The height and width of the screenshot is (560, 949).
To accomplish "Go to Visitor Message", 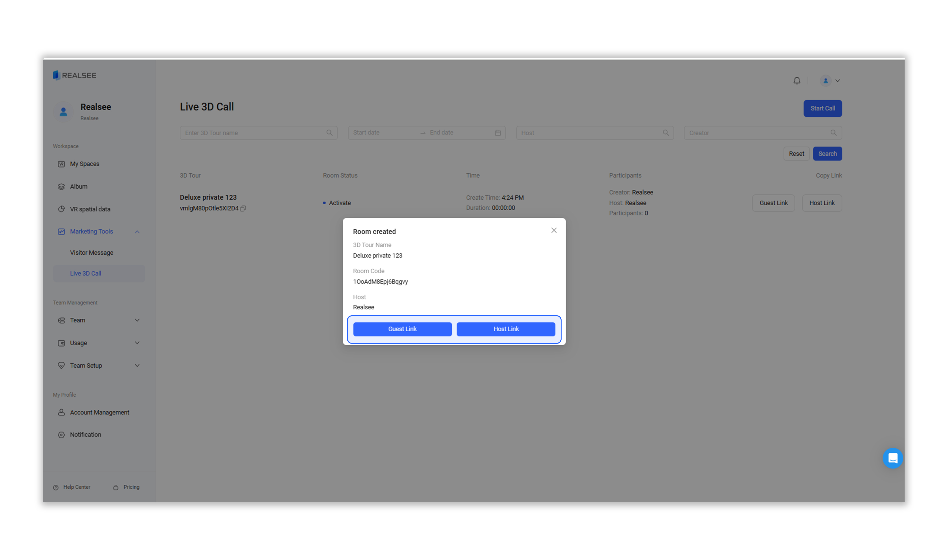I will point(91,252).
